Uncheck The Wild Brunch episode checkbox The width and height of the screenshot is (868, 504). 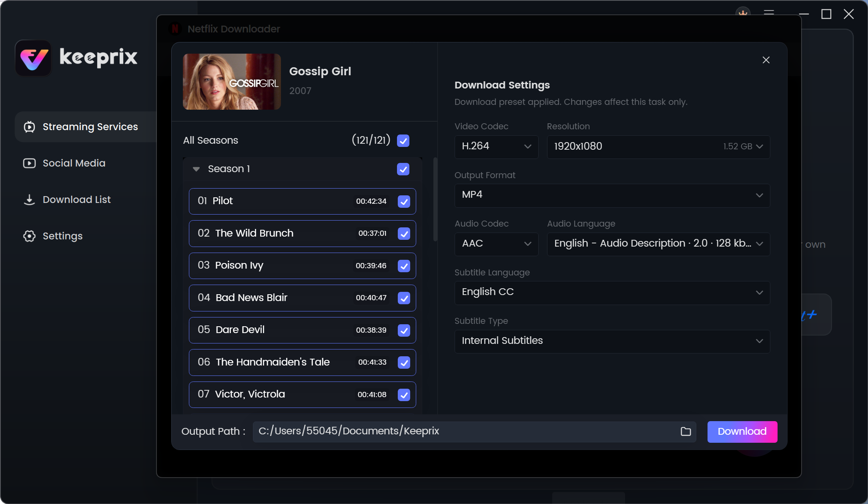(x=404, y=233)
